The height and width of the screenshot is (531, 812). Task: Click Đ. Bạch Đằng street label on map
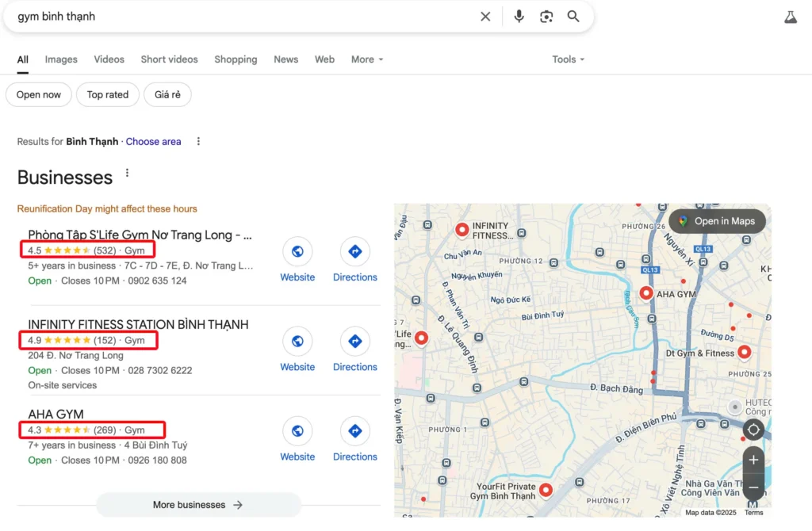click(616, 388)
